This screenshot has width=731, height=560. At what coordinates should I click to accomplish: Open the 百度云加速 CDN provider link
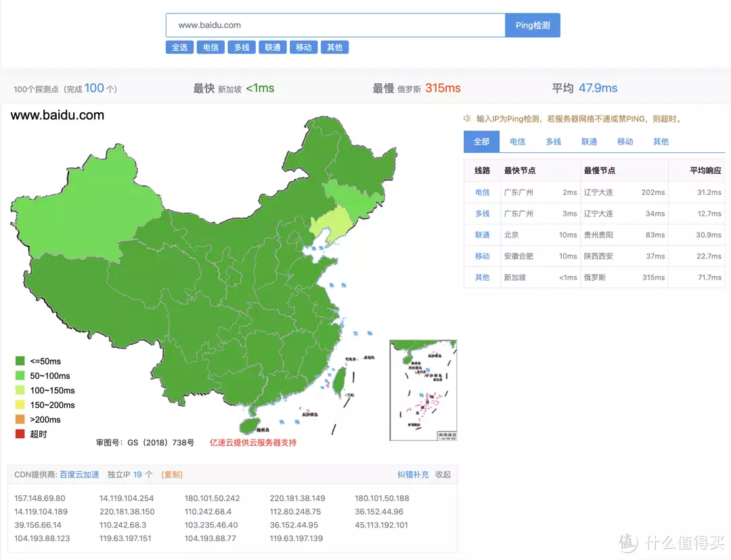78,474
